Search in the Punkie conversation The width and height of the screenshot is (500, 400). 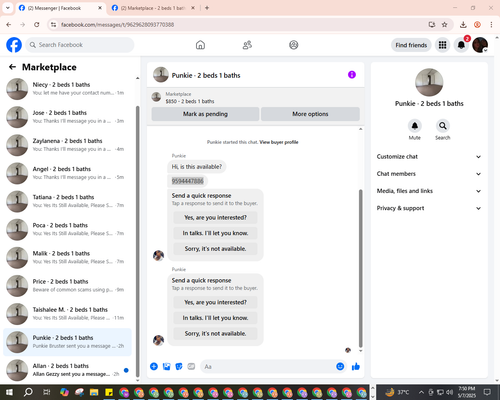coord(443,126)
